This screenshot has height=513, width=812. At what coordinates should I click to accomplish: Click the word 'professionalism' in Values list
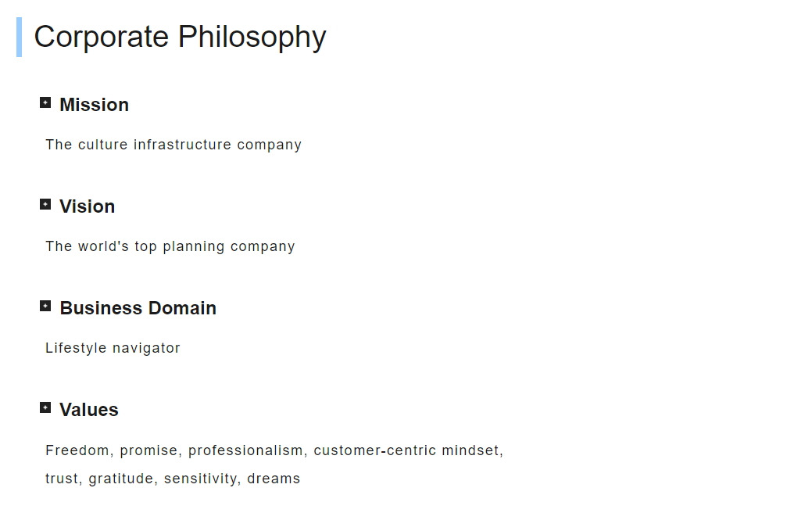[245, 450]
